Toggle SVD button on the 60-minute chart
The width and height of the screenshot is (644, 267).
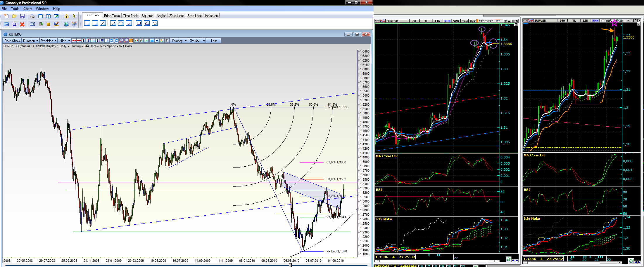point(456,21)
